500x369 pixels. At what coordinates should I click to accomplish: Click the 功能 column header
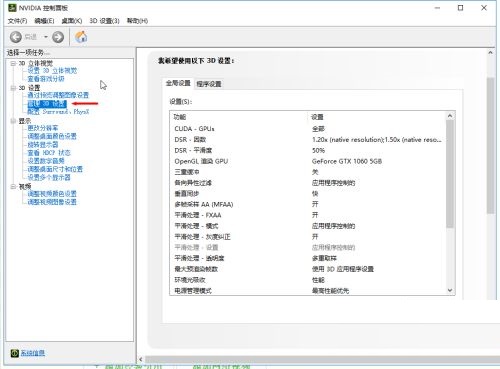180,117
